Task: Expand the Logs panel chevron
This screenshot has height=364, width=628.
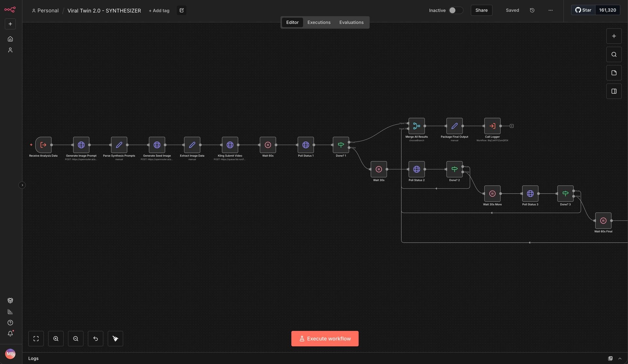Action: (619, 358)
